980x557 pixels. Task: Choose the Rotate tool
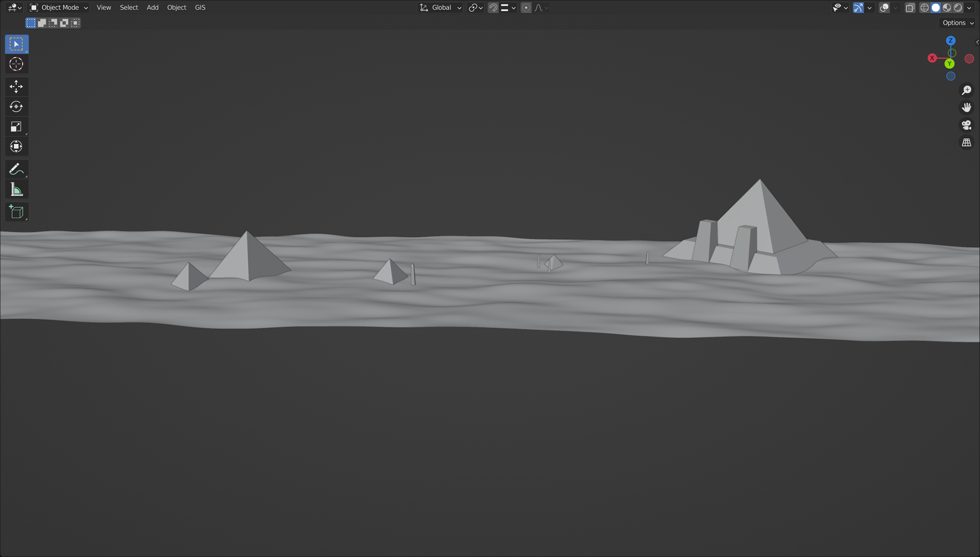click(16, 107)
